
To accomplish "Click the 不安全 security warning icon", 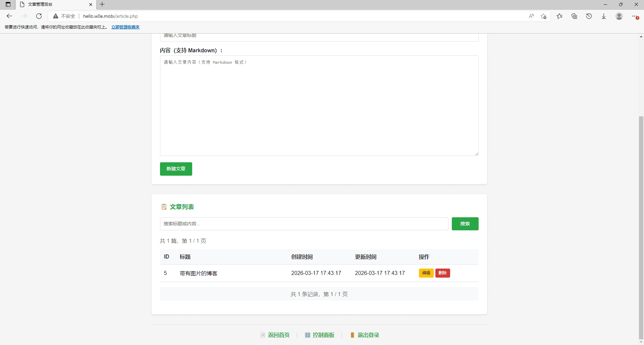I will (x=56, y=16).
